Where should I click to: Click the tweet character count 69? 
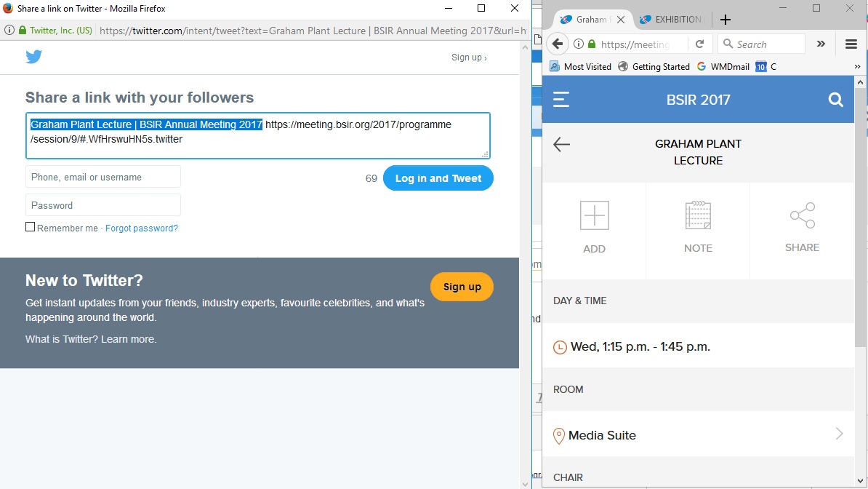click(x=371, y=178)
